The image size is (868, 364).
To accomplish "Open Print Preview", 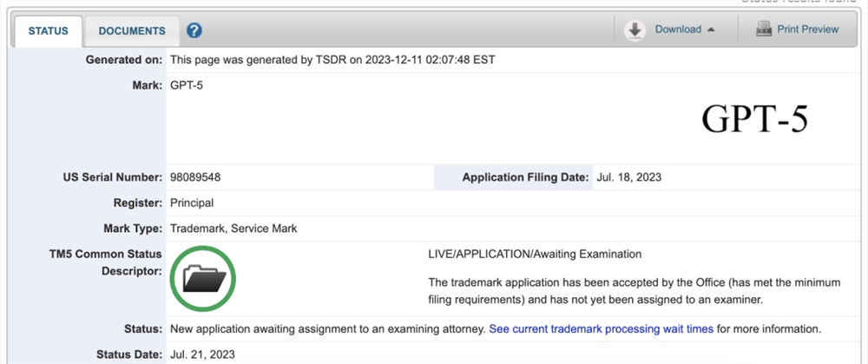I will (x=807, y=30).
